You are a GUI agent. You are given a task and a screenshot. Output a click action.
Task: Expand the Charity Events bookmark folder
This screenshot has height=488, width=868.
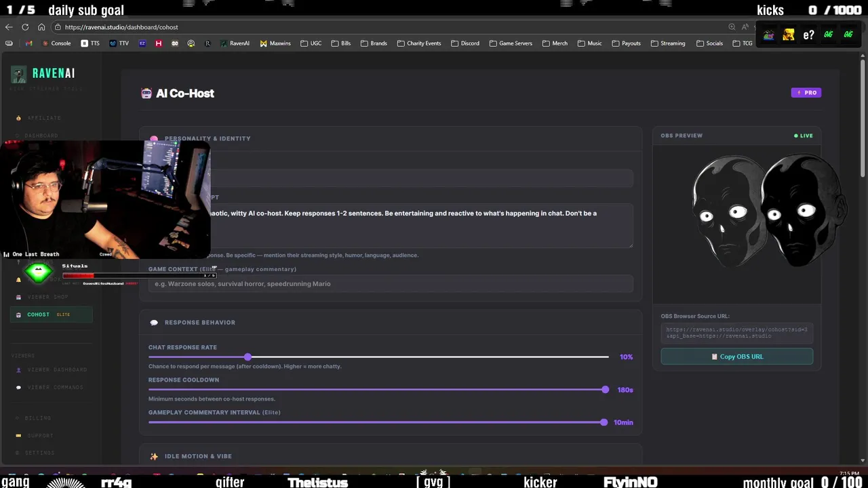tap(419, 43)
